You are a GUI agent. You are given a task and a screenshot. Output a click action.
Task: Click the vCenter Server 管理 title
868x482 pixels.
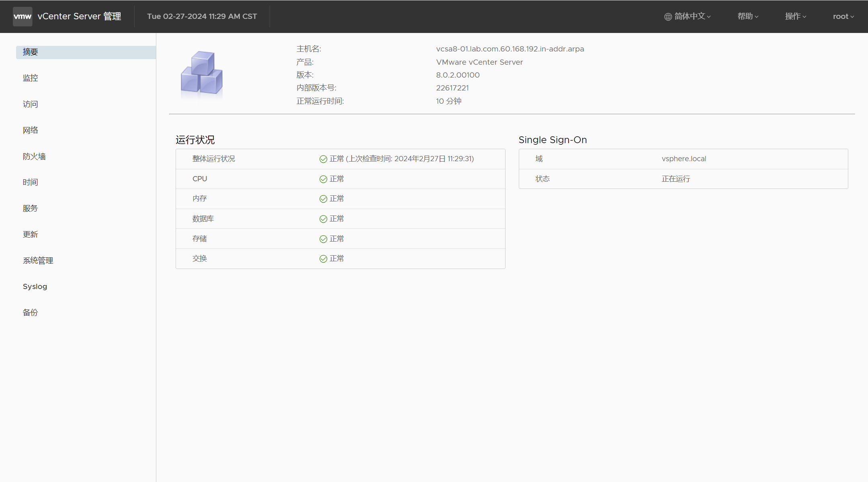click(79, 16)
